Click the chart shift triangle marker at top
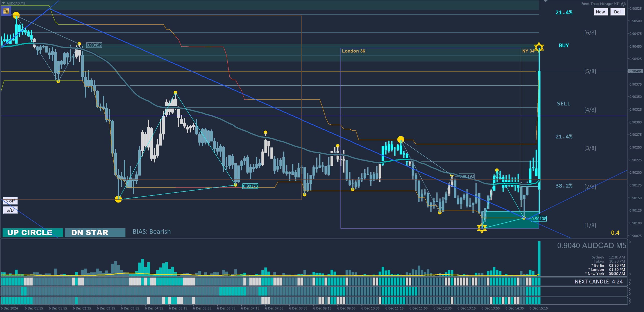The image size is (644, 312). click(x=546, y=1)
